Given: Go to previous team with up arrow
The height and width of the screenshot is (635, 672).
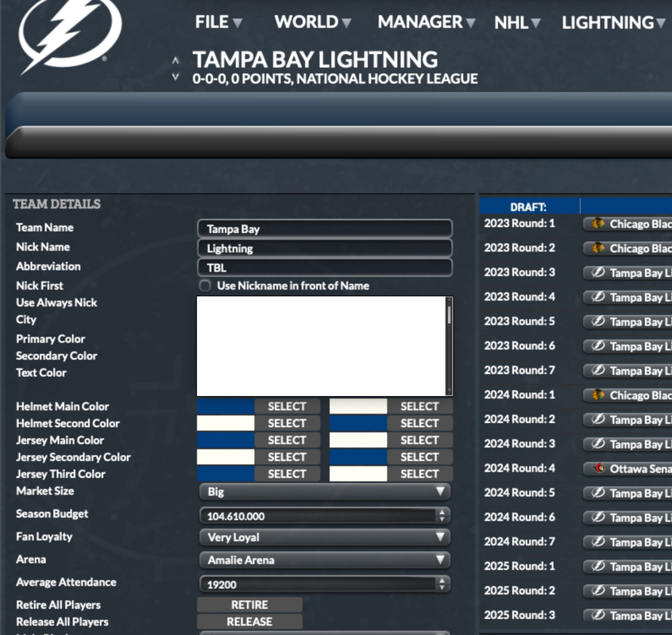Looking at the screenshot, I should pos(176,61).
